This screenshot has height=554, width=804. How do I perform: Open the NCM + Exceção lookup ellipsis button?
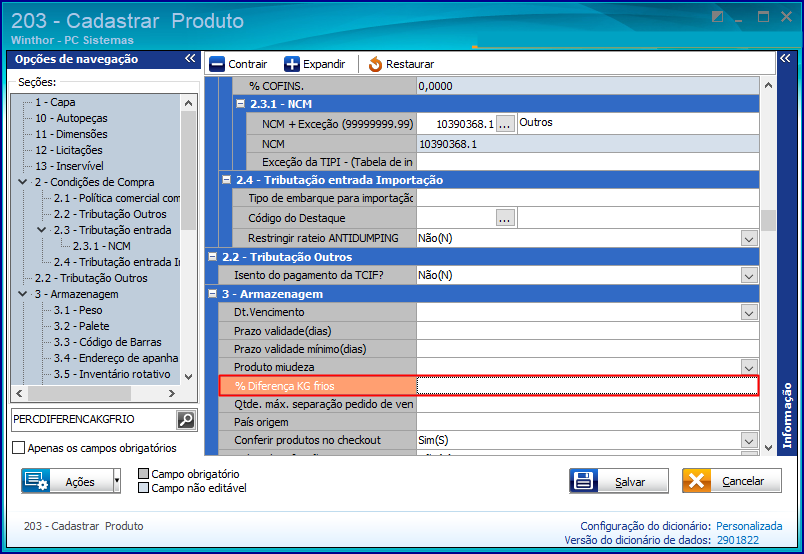click(x=506, y=124)
